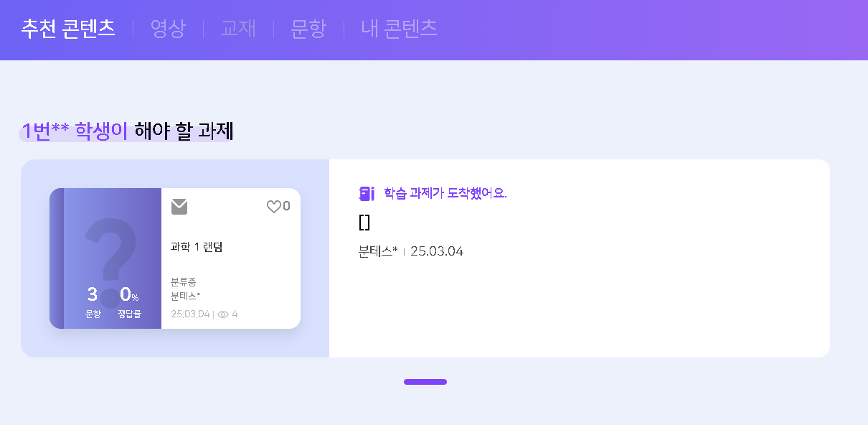868x425 pixels.
Task: Open the 과학 1 랜덤 assignment title
Action: pos(197,247)
